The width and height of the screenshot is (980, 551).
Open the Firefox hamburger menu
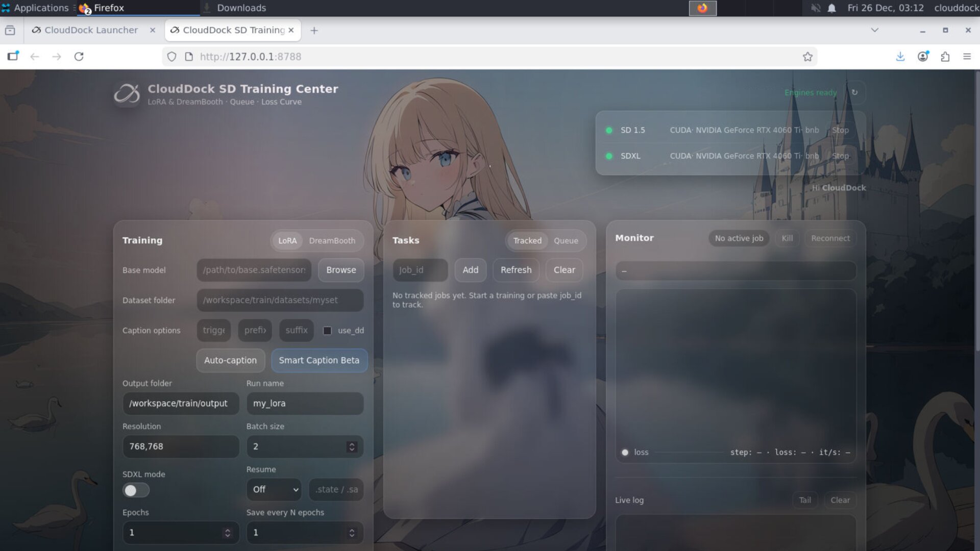[968, 57]
